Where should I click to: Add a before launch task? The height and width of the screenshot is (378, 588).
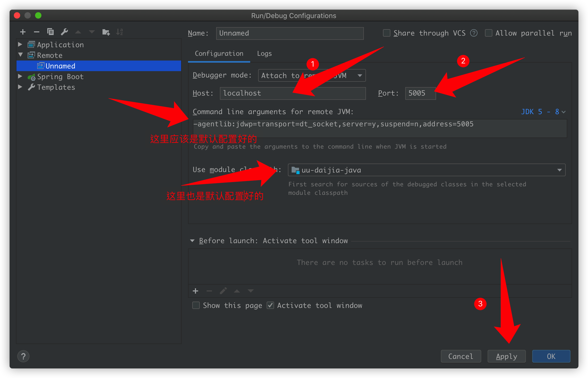pyautogui.click(x=195, y=291)
